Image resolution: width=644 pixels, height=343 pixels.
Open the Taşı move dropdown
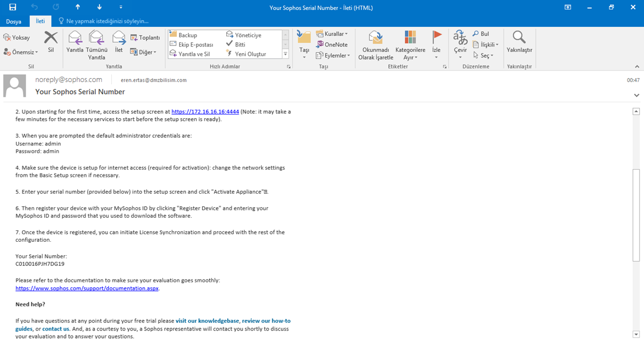coord(304,45)
